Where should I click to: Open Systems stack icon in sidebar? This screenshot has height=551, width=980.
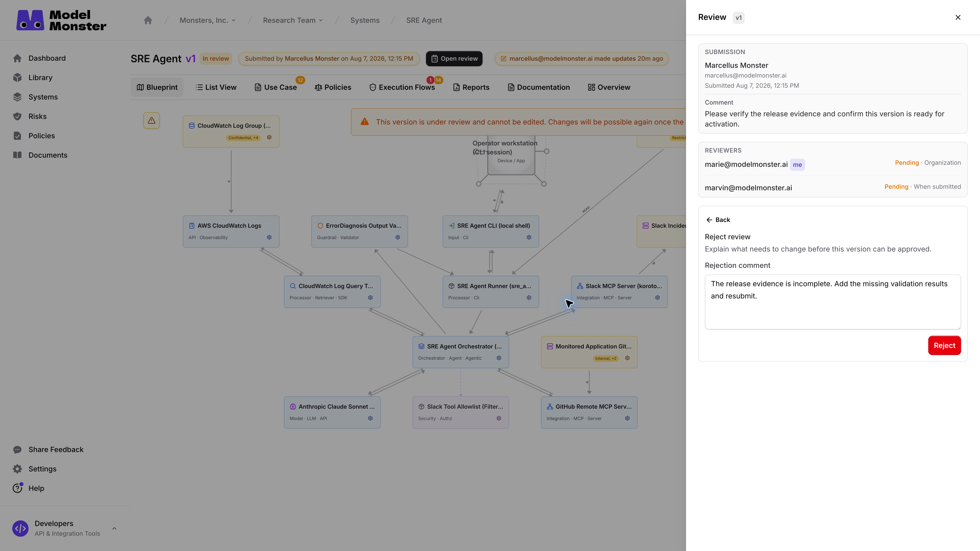pos(17,97)
